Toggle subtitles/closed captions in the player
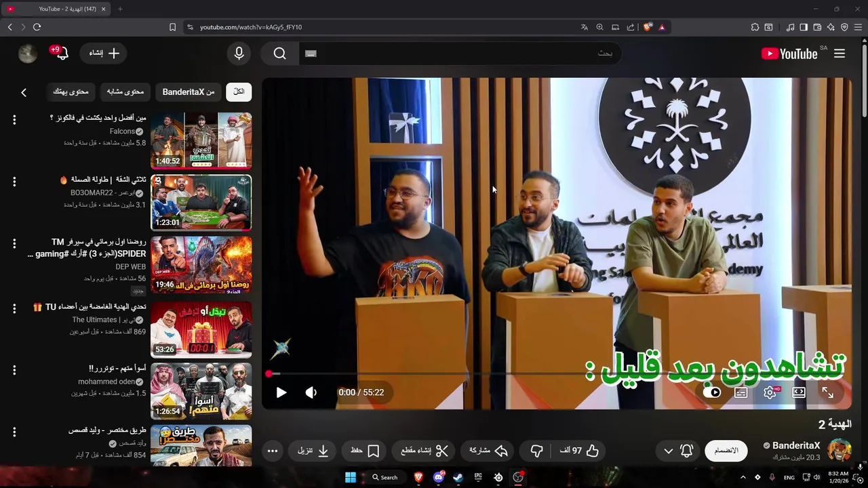 [x=741, y=392]
